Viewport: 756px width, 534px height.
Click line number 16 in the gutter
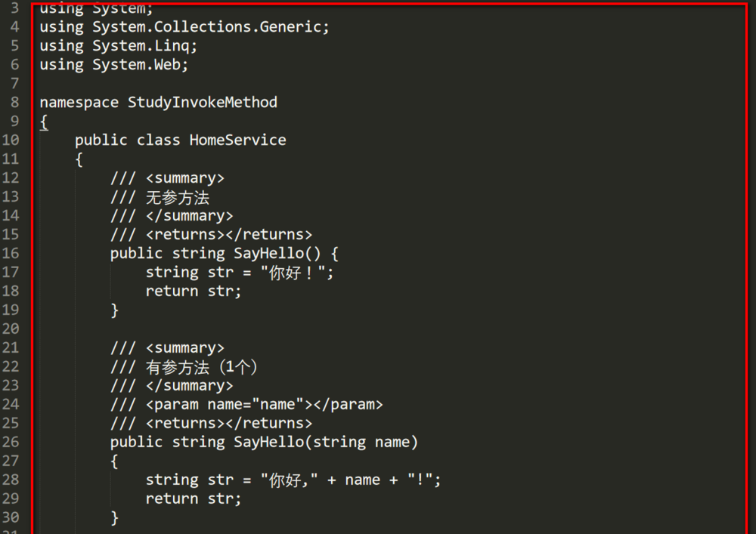tap(11, 253)
